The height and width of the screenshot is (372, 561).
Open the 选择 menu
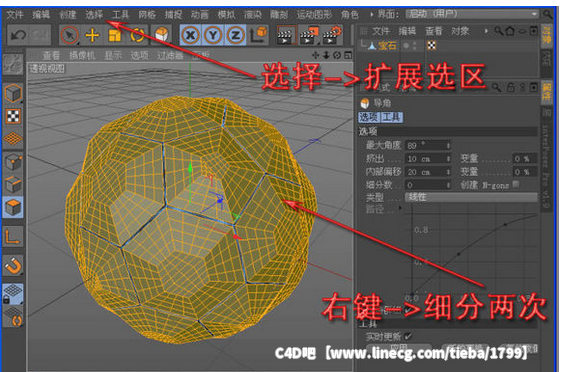[x=94, y=15]
